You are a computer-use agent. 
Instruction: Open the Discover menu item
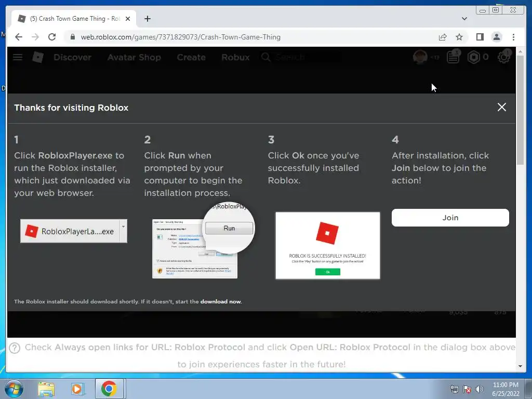coord(72,57)
